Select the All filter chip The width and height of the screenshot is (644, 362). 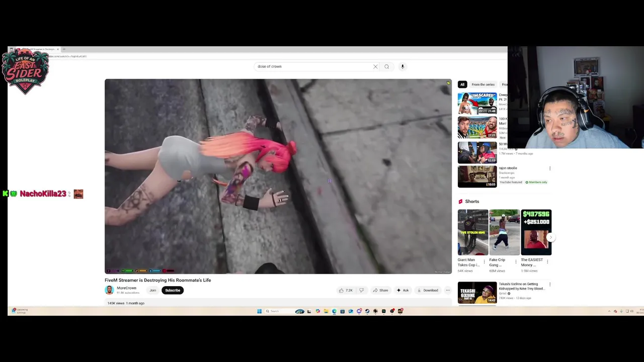[462, 84]
